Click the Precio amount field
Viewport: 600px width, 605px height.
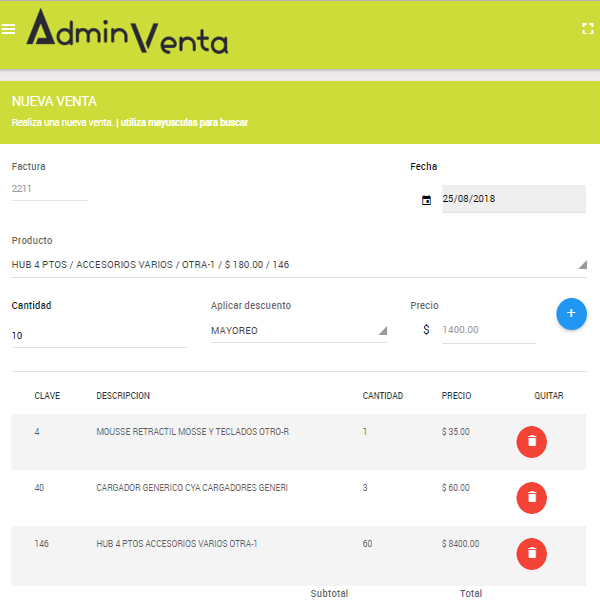point(487,330)
